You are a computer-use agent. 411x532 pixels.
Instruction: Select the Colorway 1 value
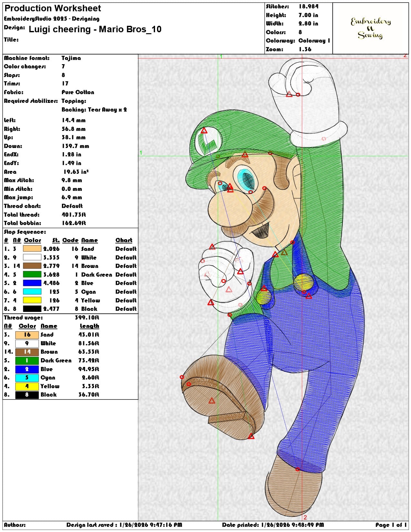(314, 41)
